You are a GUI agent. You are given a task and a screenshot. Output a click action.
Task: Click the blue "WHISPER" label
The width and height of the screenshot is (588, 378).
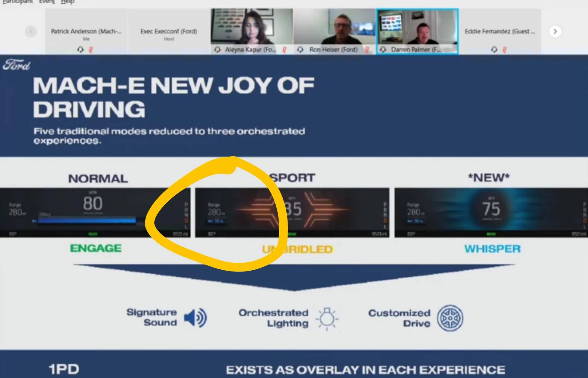point(493,249)
